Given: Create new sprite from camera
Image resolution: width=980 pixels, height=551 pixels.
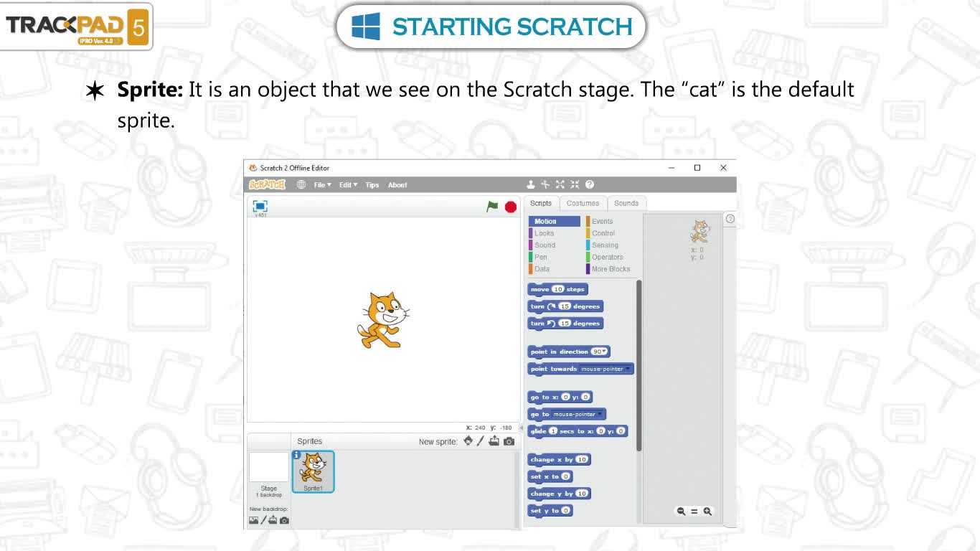Looking at the screenshot, I should (509, 441).
